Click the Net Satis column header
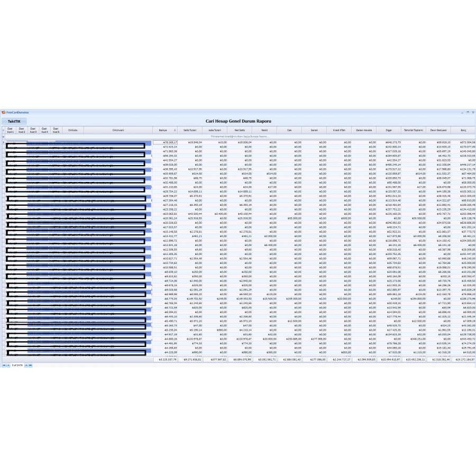 tap(240, 130)
